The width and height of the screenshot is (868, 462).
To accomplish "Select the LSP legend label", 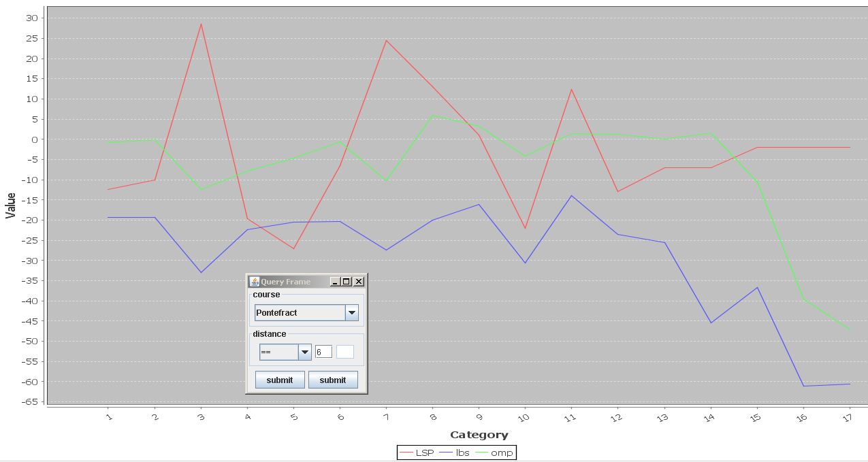I will point(425,452).
